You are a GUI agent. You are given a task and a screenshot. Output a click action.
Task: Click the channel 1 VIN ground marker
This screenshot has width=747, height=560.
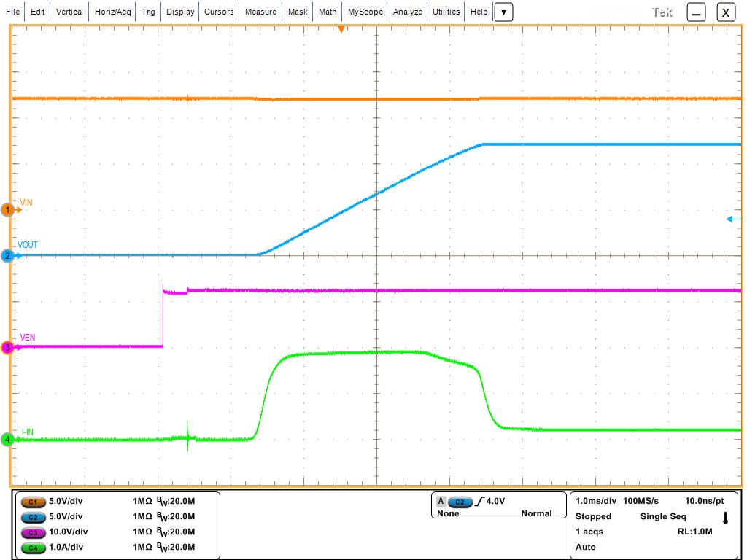[x=8, y=210]
